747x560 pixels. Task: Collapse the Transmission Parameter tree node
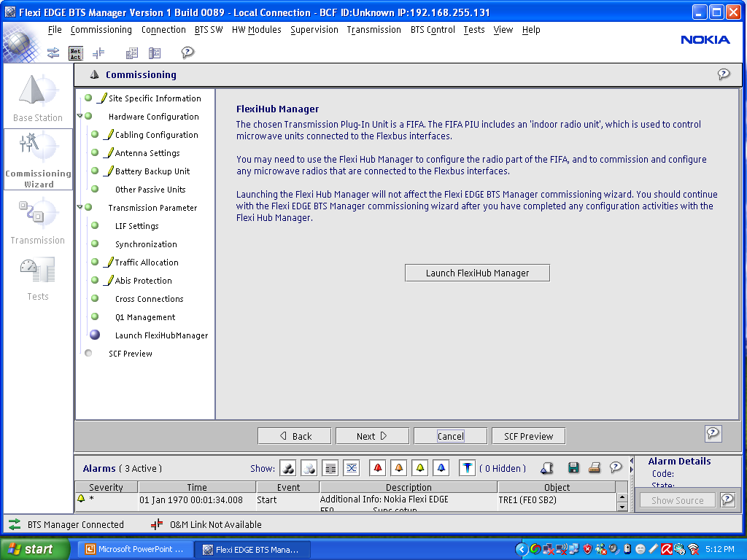[80, 208]
